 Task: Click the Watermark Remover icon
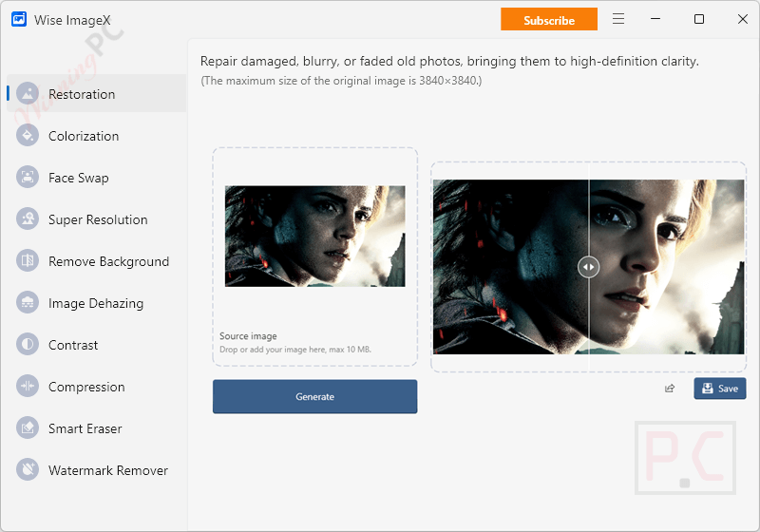click(x=28, y=470)
